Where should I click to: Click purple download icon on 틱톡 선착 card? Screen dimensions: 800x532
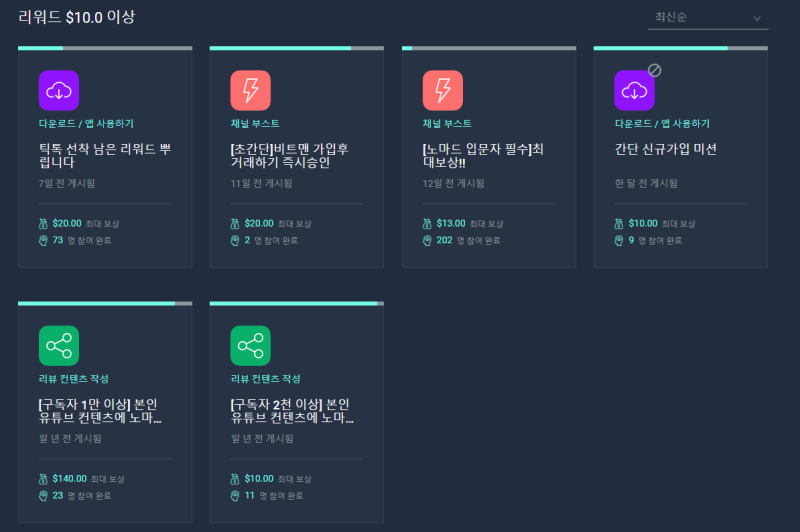click(59, 90)
